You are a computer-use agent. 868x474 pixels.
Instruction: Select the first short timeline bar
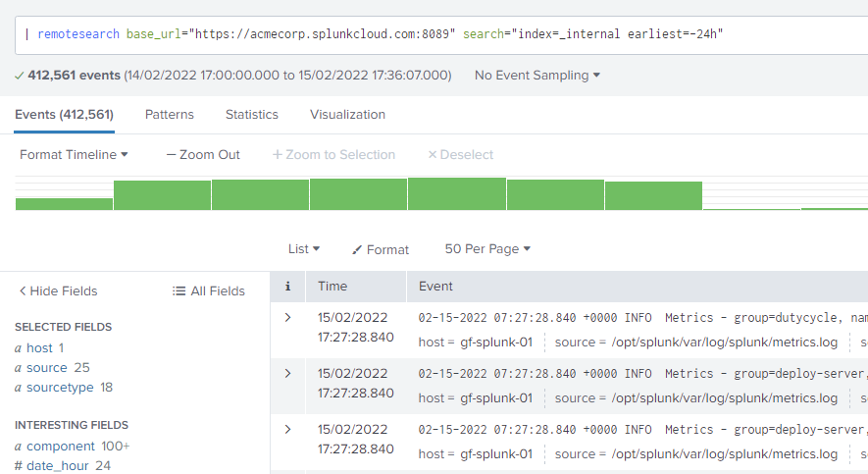[x=64, y=204]
